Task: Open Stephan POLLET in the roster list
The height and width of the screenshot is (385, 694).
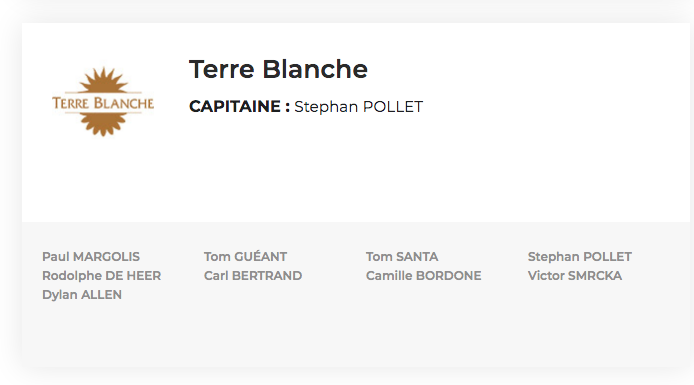Action: (580, 257)
